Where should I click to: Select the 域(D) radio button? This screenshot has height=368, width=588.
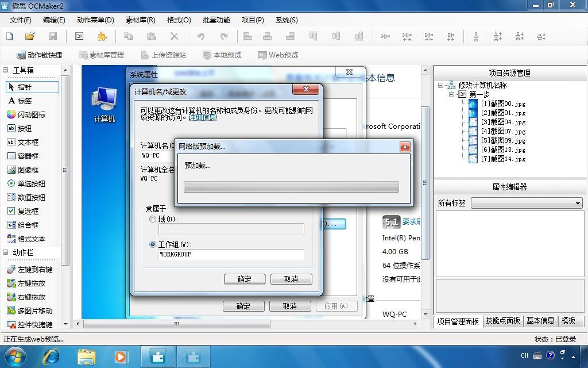(x=153, y=219)
